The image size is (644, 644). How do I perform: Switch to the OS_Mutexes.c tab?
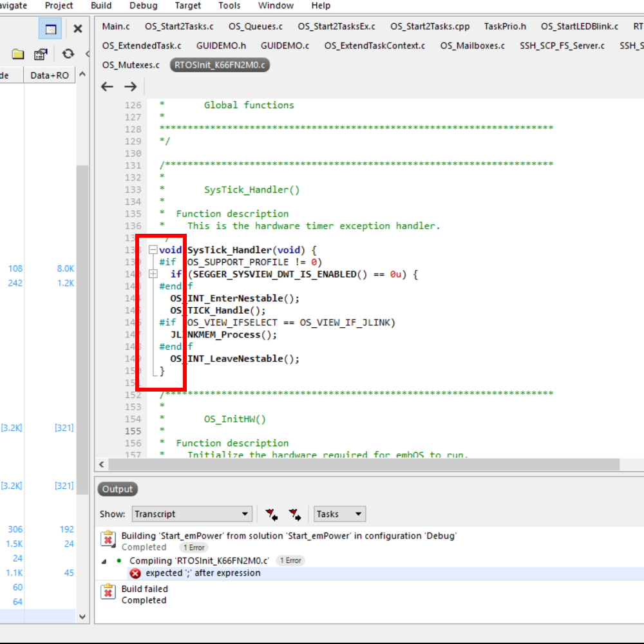point(131,65)
